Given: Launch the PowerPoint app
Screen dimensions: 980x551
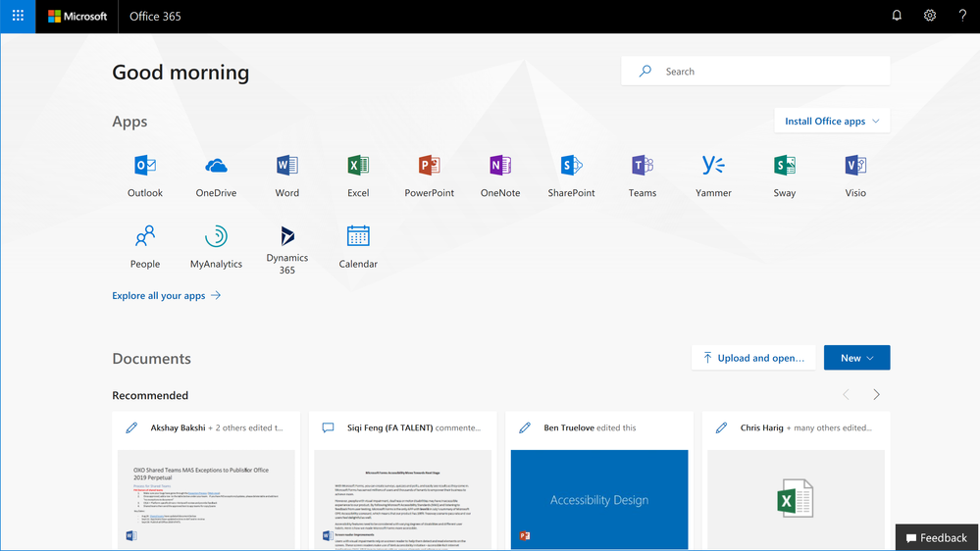Looking at the screenshot, I should pos(430,175).
